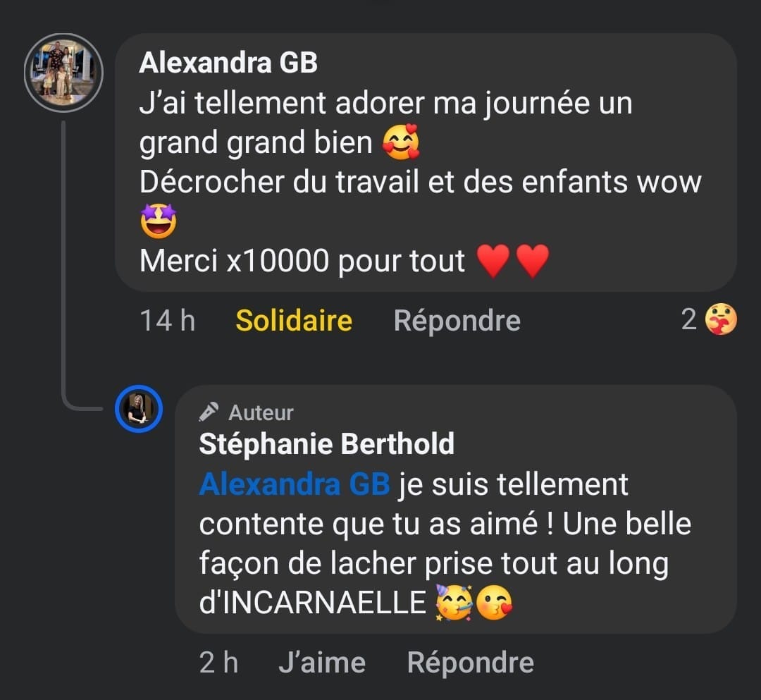Reply to Alexandra GB's comment
The height and width of the screenshot is (700, 761).
pos(457,321)
